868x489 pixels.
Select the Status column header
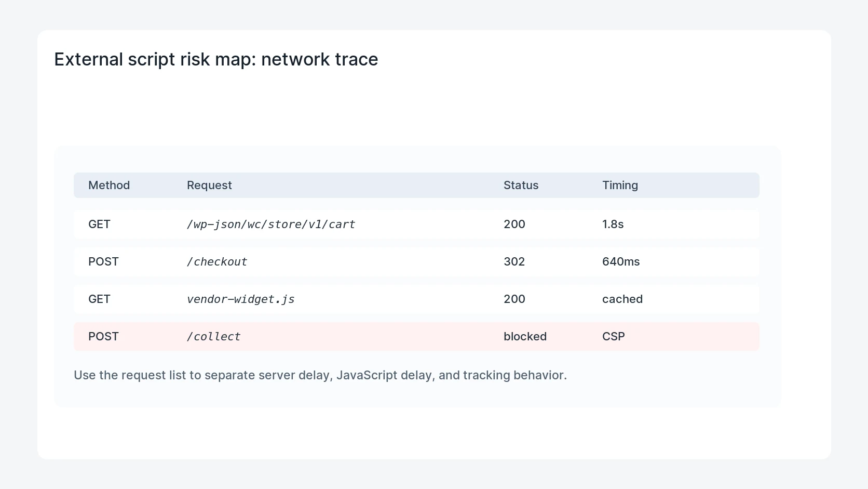tap(521, 185)
